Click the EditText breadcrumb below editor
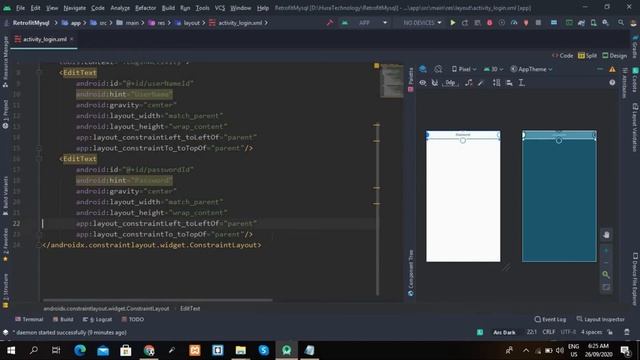Viewport: 640px width, 360px height. click(x=190, y=309)
